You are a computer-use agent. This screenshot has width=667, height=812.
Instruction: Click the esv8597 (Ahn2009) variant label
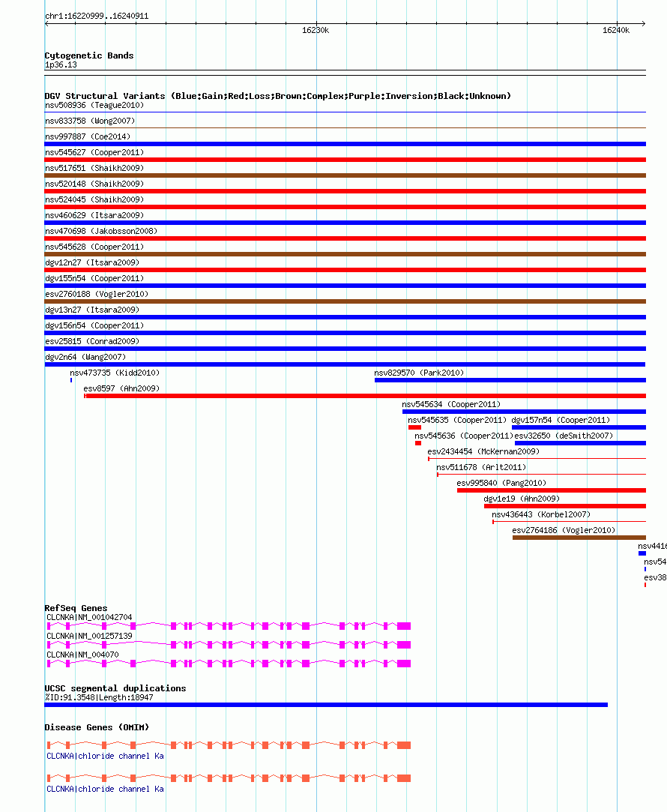tap(121, 388)
